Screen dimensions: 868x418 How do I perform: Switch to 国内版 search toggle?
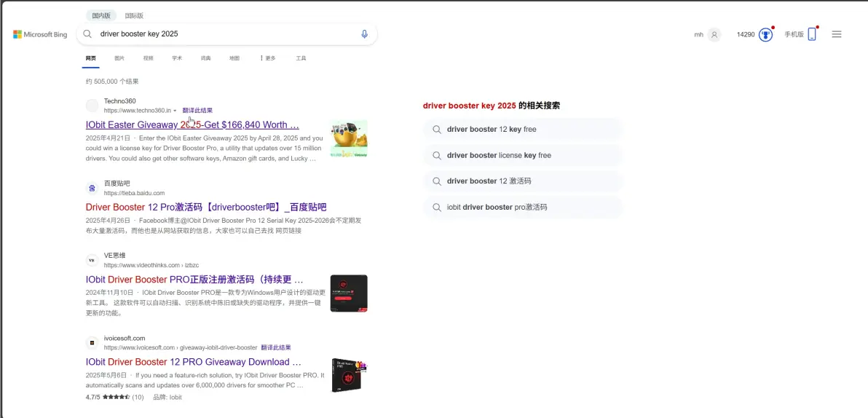[x=101, y=15]
